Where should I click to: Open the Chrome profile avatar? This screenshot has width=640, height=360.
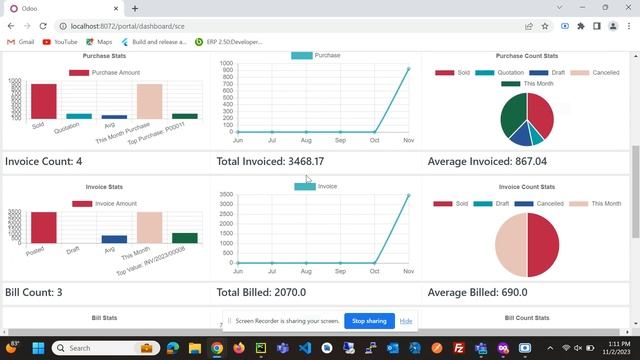613,26
